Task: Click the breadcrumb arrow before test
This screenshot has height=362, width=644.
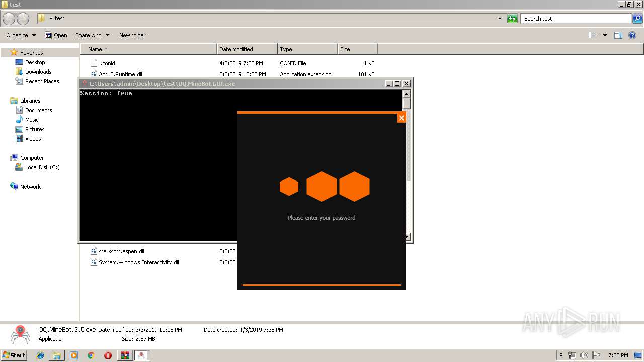Action: click(51, 19)
